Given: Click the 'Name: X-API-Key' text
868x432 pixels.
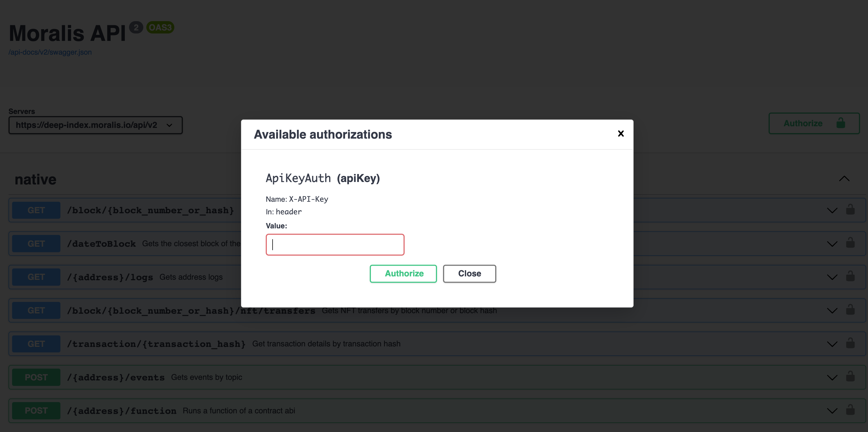Looking at the screenshot, I should 297,199.
